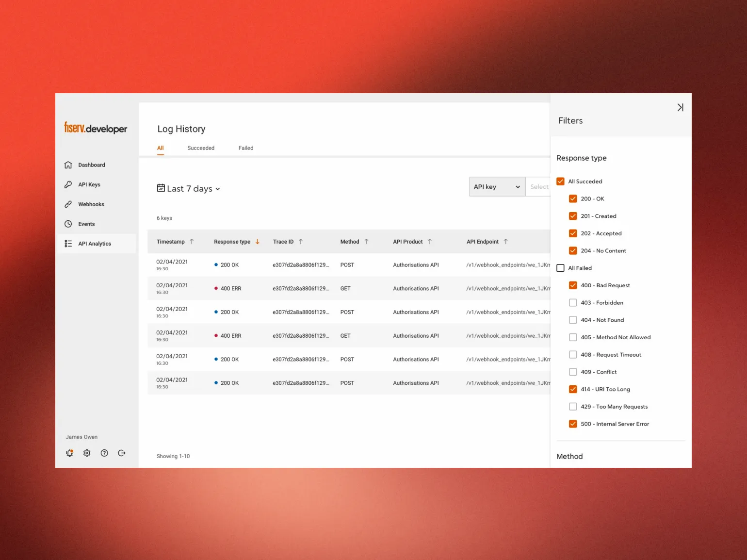Sort by Trace ID arrow
The width and height of the screenshot is (747, 560).
point(301,241)
